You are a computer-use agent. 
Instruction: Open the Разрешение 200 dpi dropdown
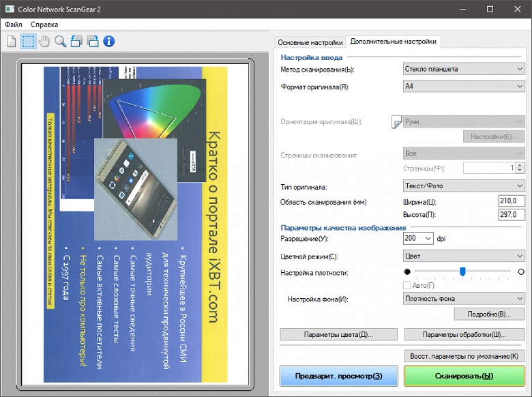[x=418, y=238]
